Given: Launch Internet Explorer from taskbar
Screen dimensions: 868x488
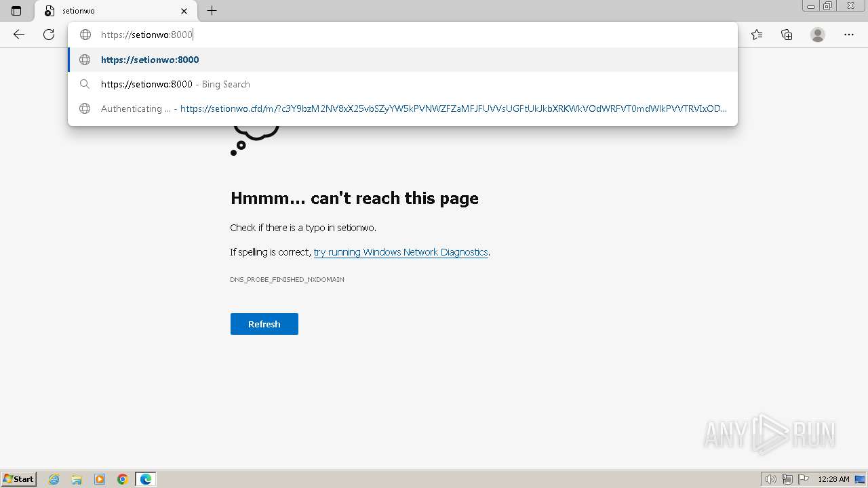Looking at the screenshot, I should (54, 479).
